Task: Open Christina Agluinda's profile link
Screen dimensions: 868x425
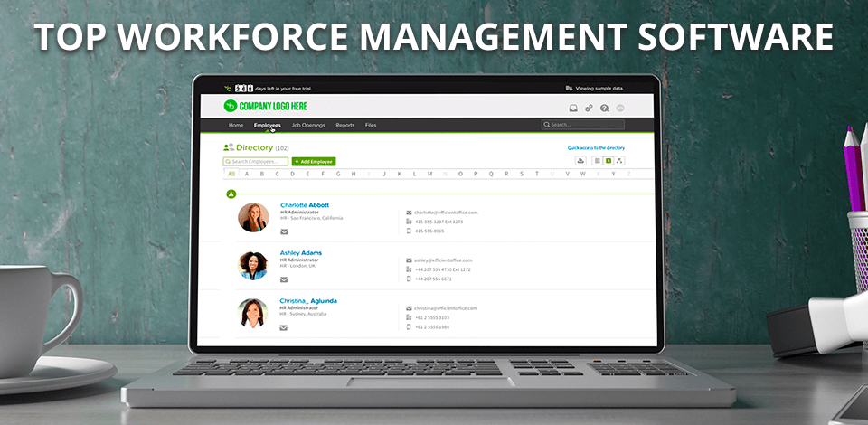Action: coord(308,301)
